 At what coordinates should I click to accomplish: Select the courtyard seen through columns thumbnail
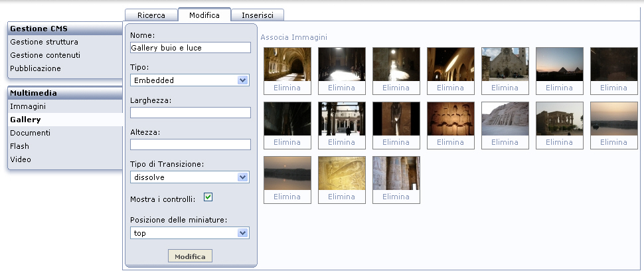click(x=342, y=119)
